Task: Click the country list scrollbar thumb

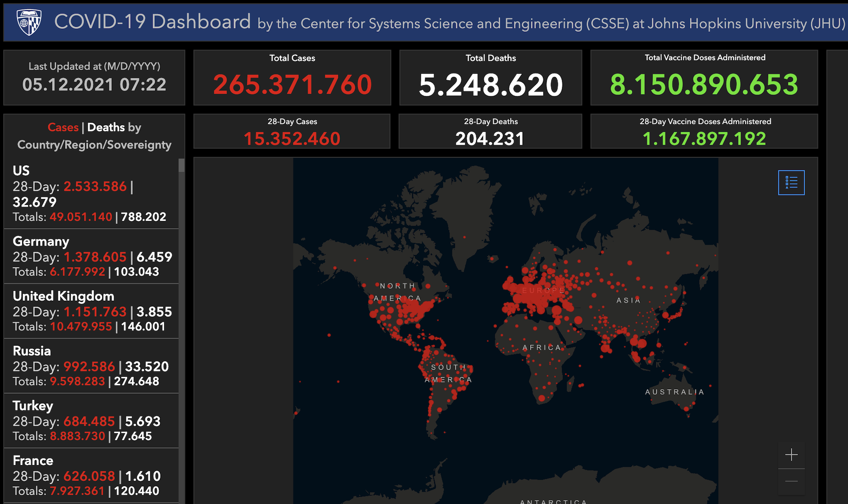Action: (x=181, y=165)
